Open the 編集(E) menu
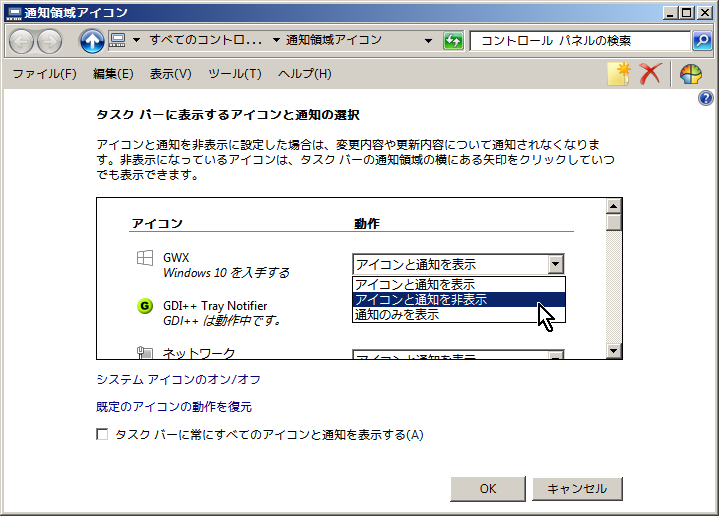The height and width of the screenshot is (516, 719). click(113, 74)
